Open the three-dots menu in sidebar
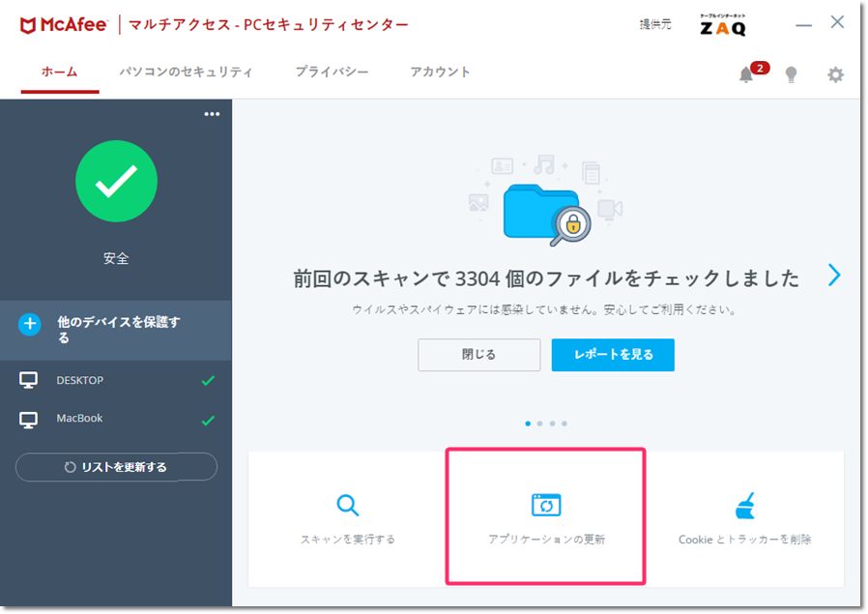 (212, 114)
